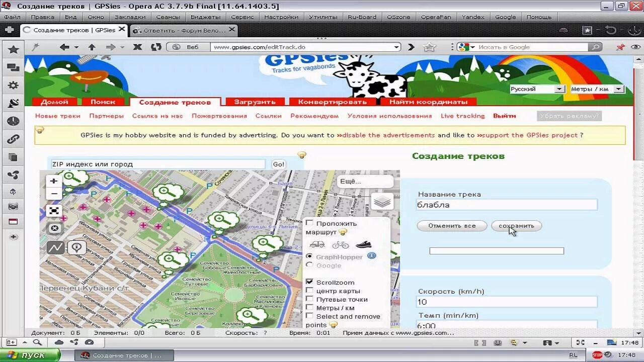Open the settings gear panel in sidebar

[x=13, y=85]
